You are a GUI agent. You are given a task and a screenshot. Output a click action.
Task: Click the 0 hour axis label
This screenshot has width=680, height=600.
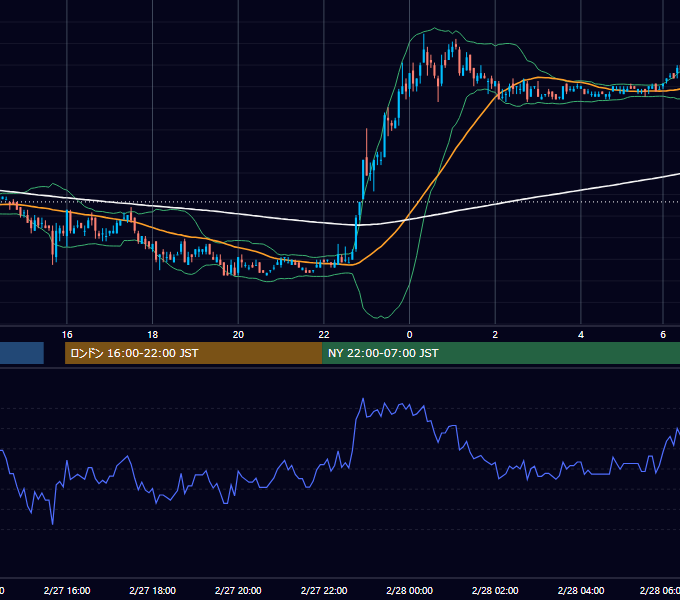coord(409,335)
